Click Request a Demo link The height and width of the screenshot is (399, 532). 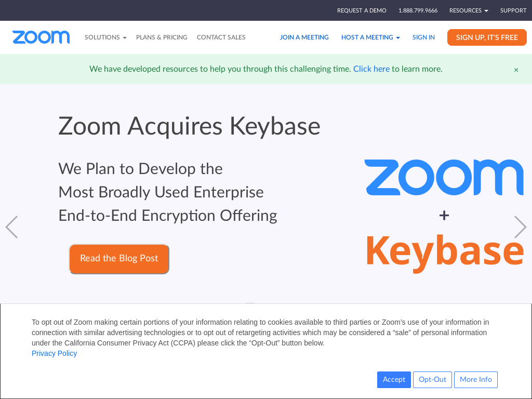click(362, 10)
